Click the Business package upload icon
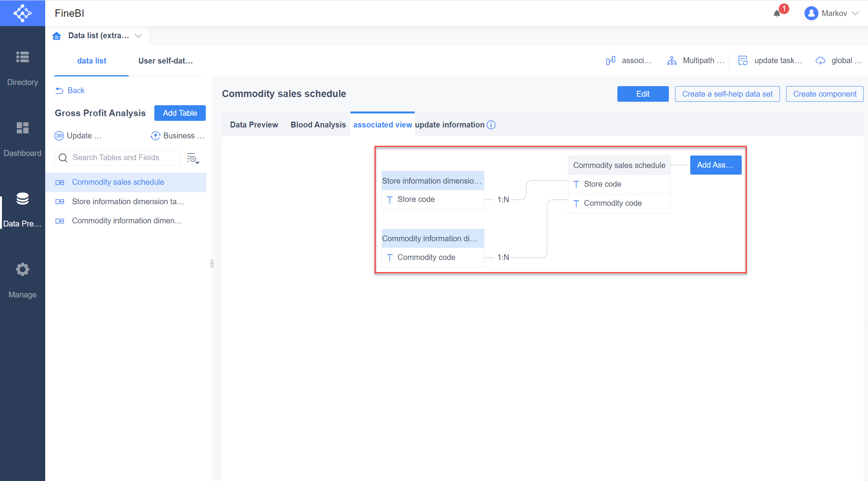The image size is (868, 481). (x=155, y=136)
